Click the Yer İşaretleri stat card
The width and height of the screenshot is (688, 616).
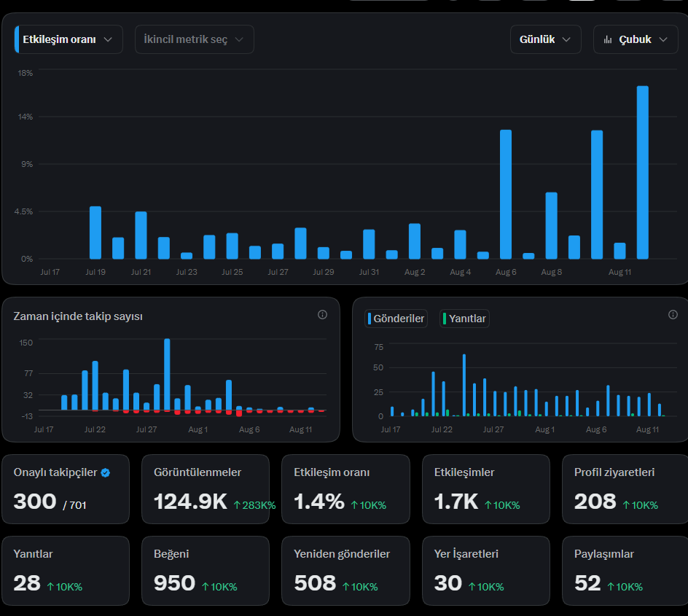(x=485, y=571)
